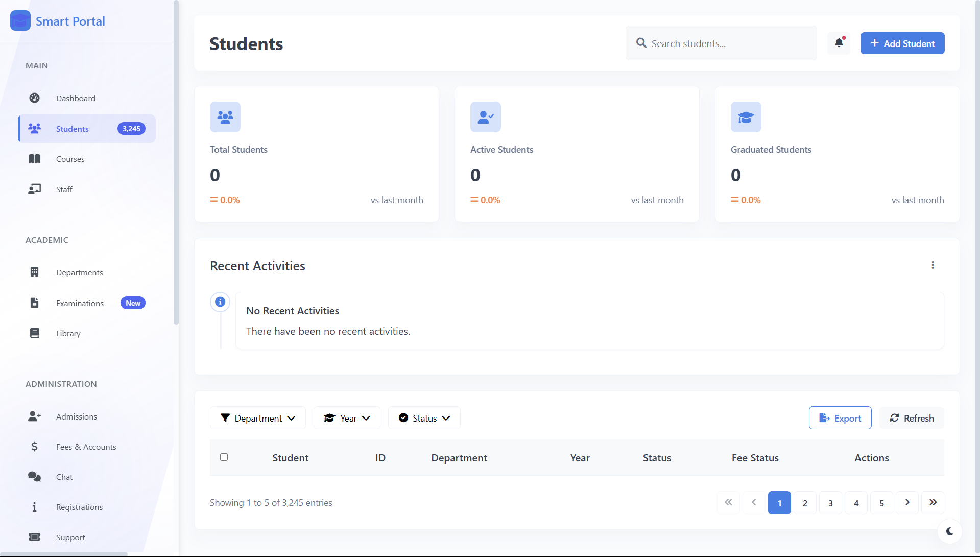Click the Staff icon in sidebar
This screenshot has height=557, width=980.
pos(34,189)
